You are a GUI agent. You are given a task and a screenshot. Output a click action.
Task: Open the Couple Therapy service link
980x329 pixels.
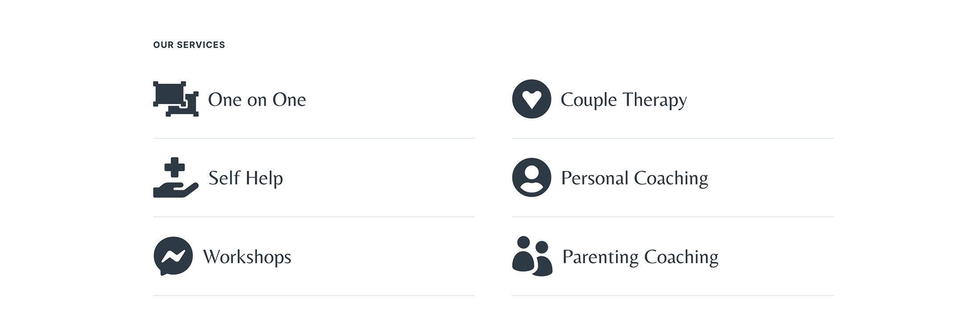[x=623, y=100]
